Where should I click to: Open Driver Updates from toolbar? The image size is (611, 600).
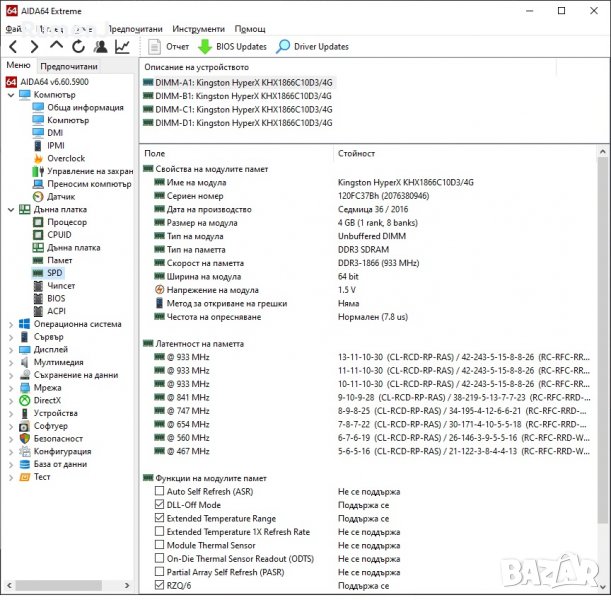point(312,46)
